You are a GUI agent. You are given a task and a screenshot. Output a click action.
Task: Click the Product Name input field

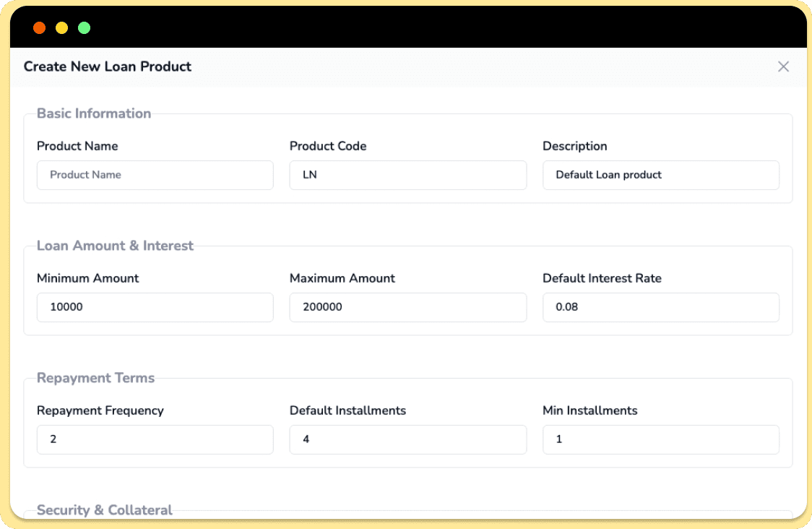click(155, 175)
